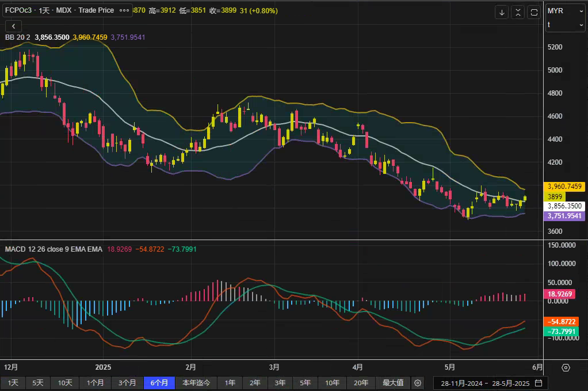Switch to the 5年 range
Image resolution: width=588 pixels, height=391 pixels.
306,383
